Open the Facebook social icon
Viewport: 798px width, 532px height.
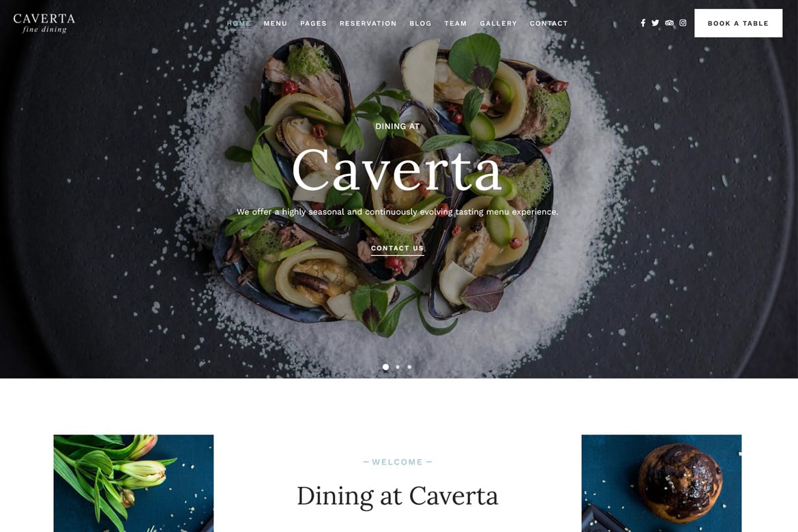tap(642, 23)
